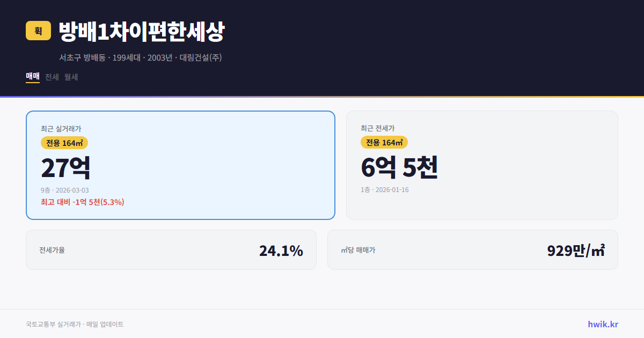Select the 최근 전세가 card
This screenshot has width=644, height=338.
(x=482, y=165)
